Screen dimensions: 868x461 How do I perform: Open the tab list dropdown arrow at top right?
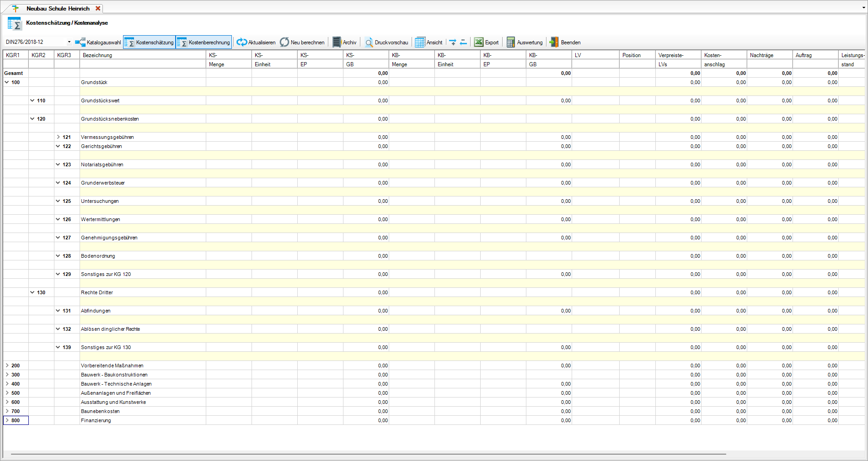coord(863,8)
